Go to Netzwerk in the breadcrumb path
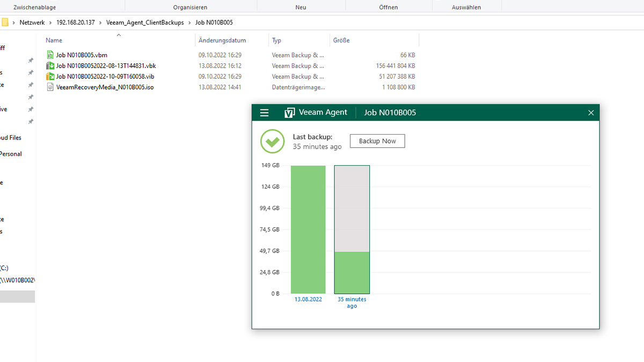This screenshot has height=362, width=644. click(33, 23)
